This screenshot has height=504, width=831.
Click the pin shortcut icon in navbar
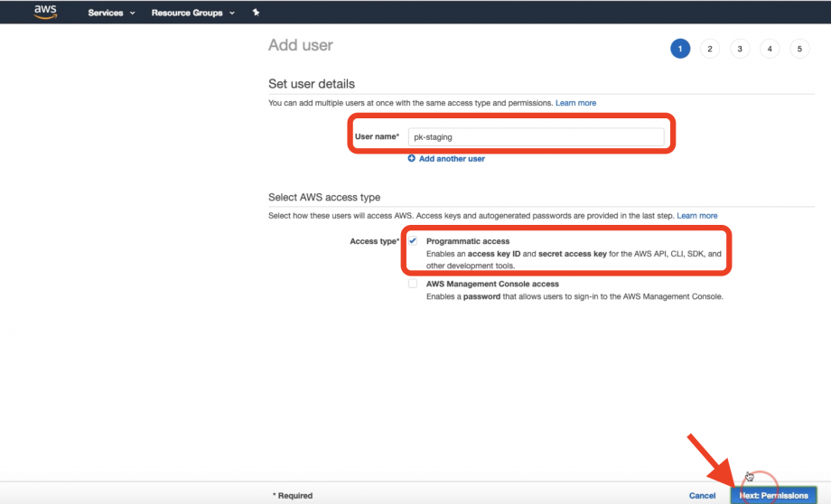257,13
